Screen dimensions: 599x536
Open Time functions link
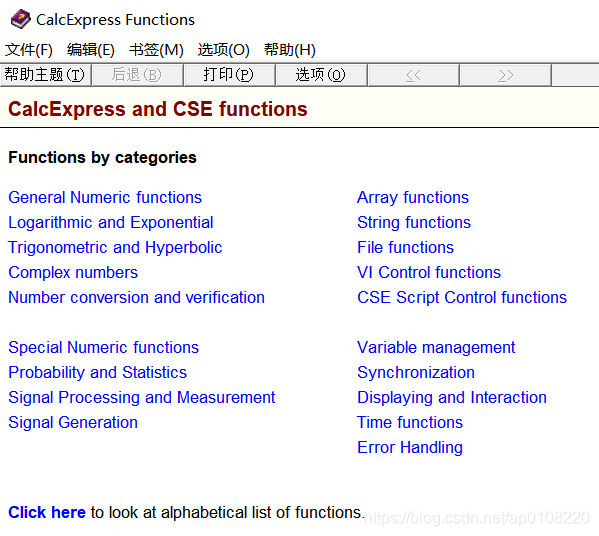tap(410, 423)
